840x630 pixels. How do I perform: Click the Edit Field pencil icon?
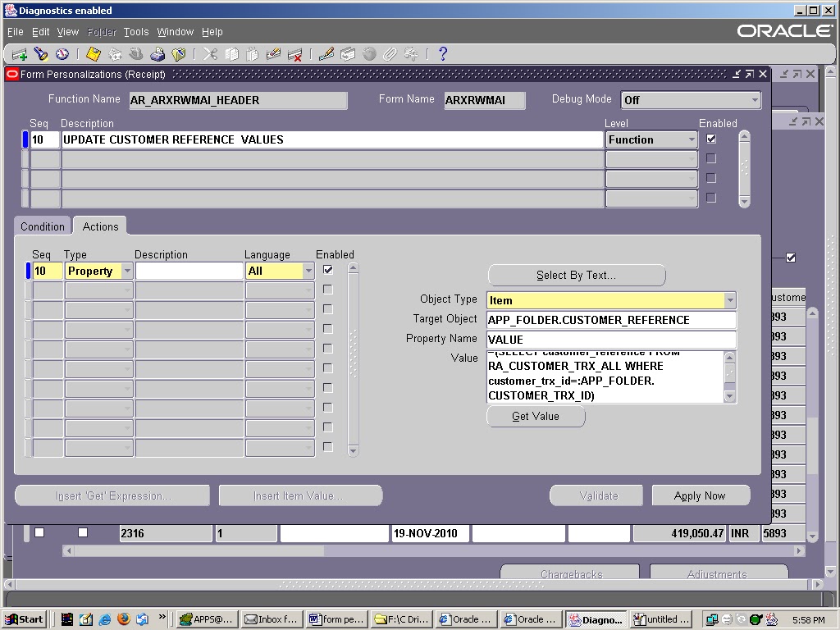tap(326, 54)
